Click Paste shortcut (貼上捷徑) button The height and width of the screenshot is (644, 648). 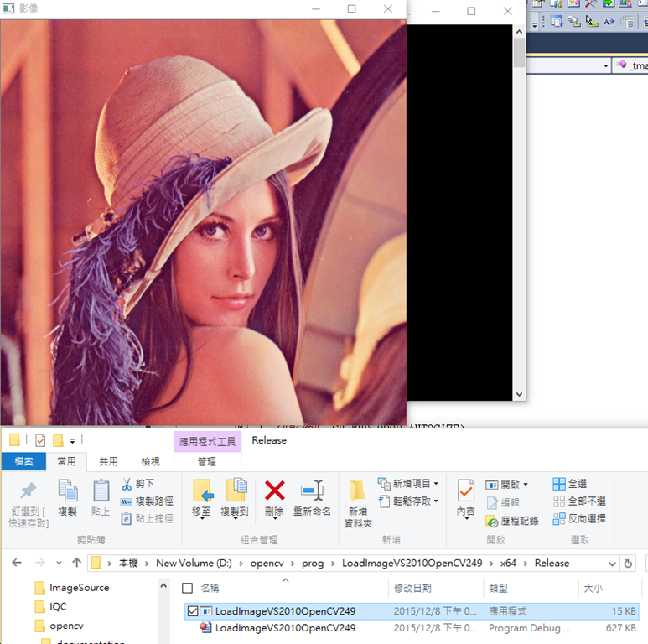148,519
